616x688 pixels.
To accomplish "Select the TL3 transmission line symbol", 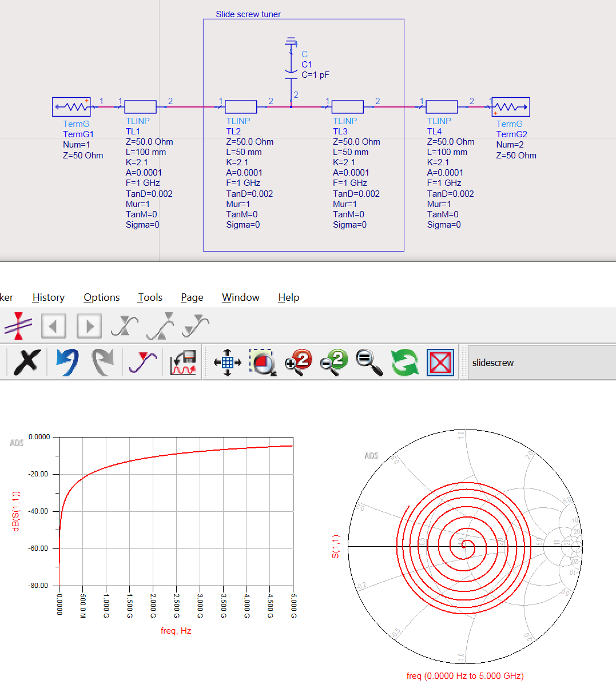I will pyautogui.click(x=348, y=107).
